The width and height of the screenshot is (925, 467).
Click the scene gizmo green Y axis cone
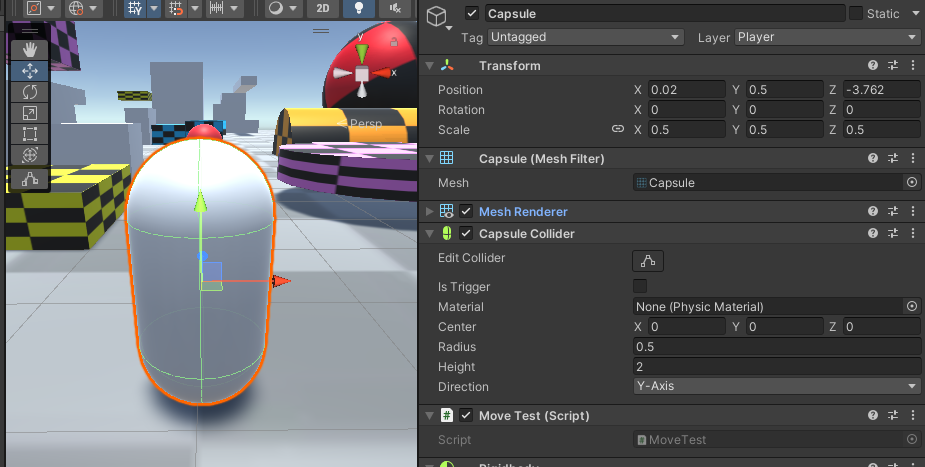[362, 53]
